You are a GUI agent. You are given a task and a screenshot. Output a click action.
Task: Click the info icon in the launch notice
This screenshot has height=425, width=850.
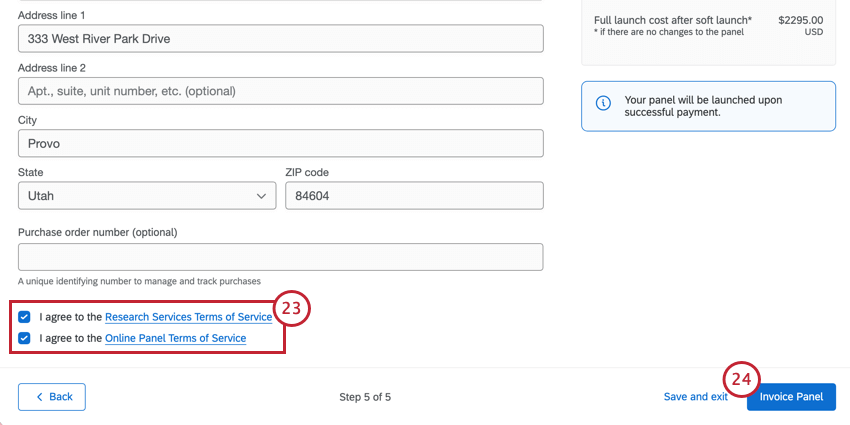pos(603,104)
